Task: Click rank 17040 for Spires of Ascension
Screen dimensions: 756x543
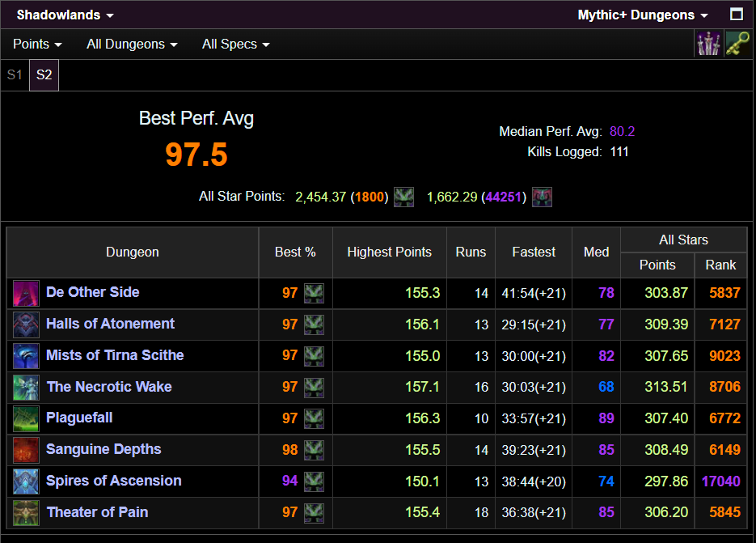Action: [x=720, y=481]
